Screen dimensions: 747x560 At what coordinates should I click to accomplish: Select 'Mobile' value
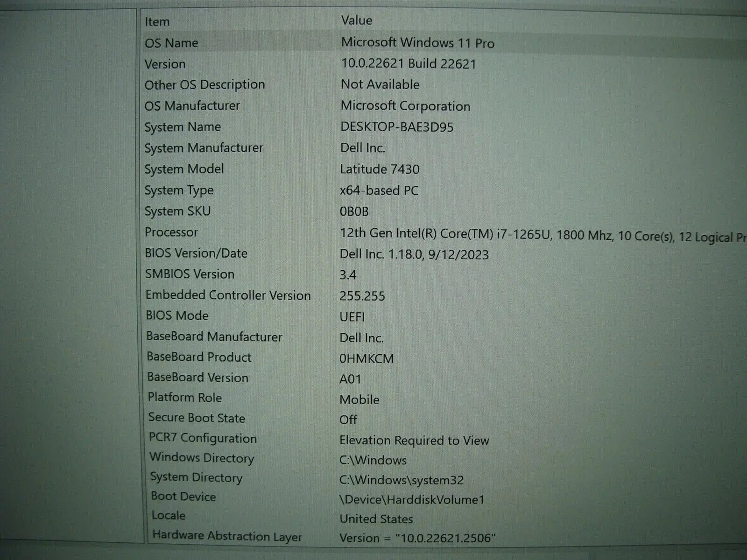click(359, 400)
